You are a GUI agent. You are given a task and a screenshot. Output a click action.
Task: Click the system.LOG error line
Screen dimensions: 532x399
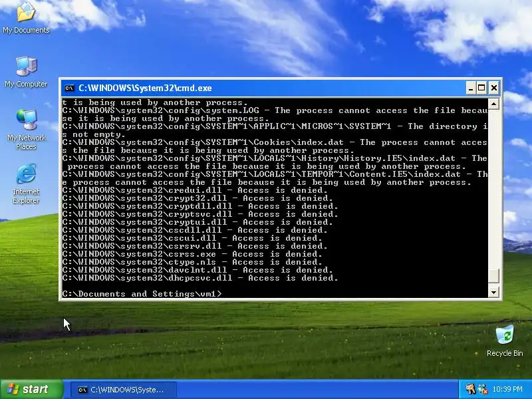[275, 114]
